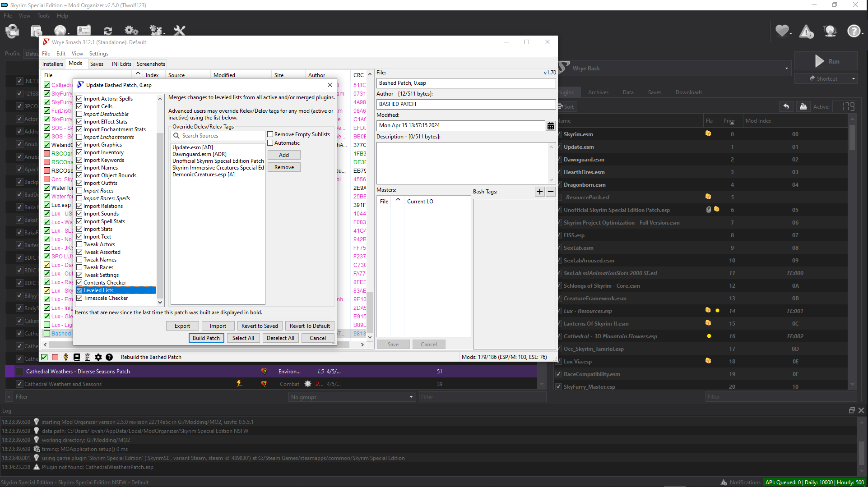This screenshot has width=868, height=487.
Task: Open the No groups dropdown
Action: (352, 397)
